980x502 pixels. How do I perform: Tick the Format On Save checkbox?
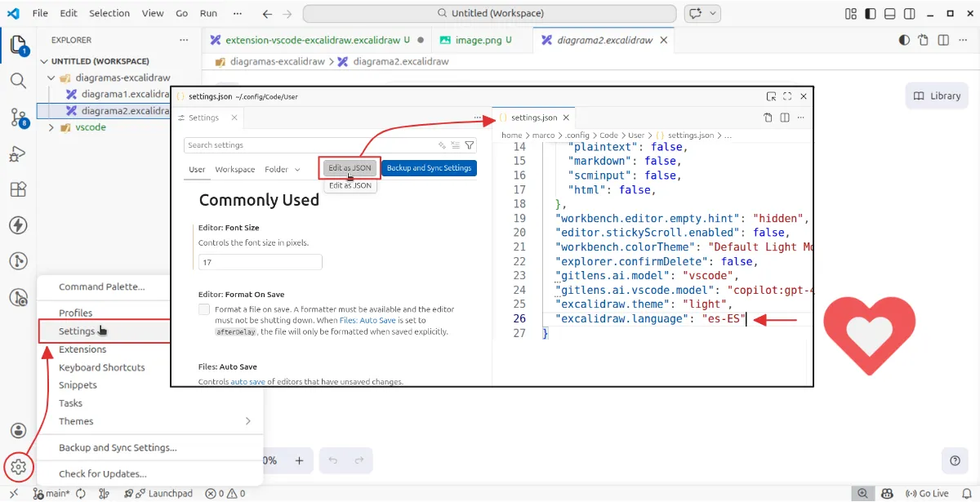point(204,310)
